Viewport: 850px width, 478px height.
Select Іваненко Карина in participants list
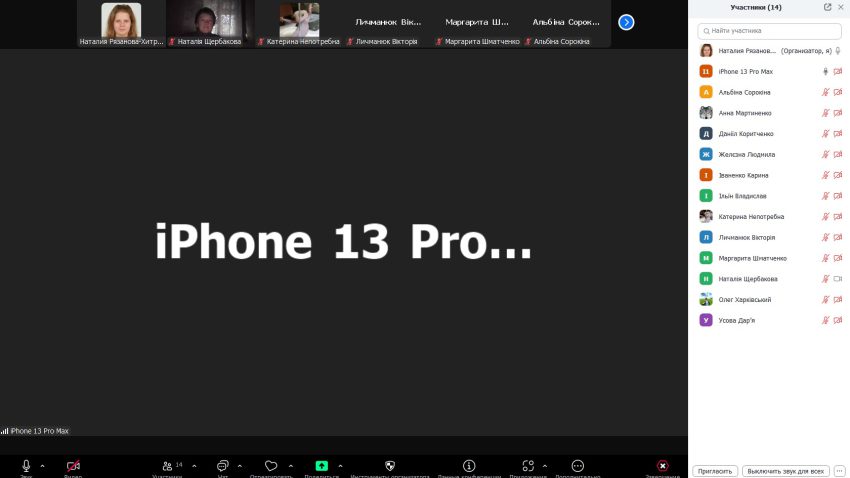tap(769, 175)
